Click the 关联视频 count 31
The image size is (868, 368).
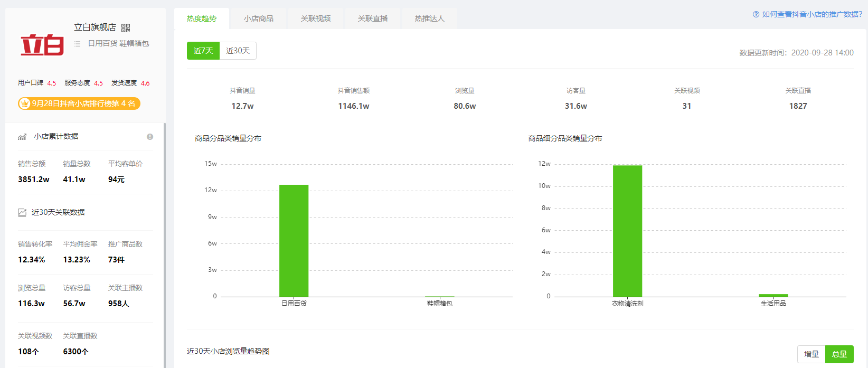(x=687, y=106)
